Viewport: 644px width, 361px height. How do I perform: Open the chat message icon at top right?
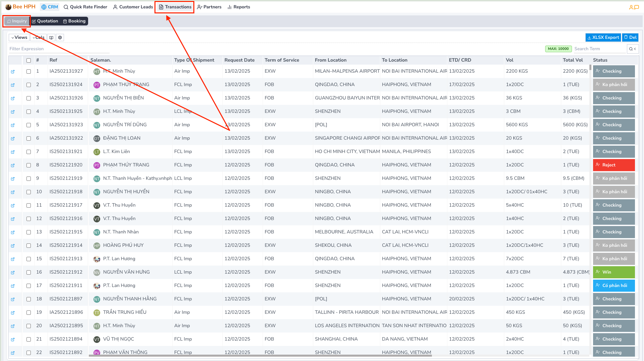637,7
